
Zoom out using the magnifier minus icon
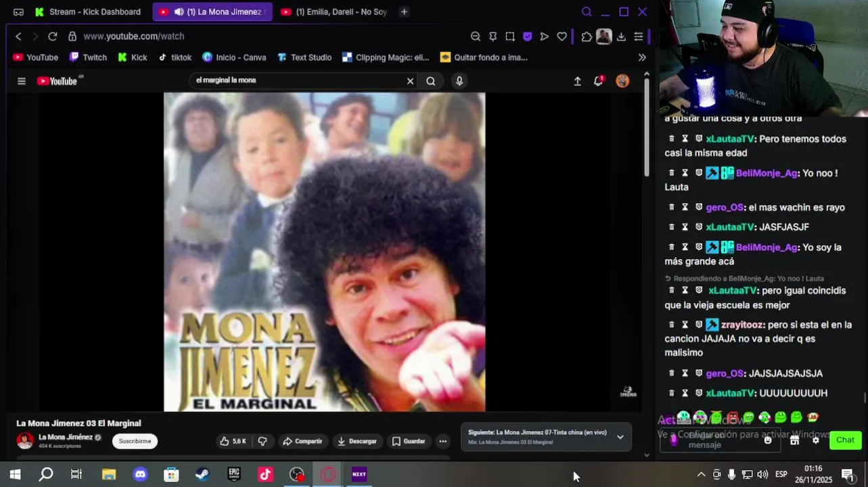476,37
